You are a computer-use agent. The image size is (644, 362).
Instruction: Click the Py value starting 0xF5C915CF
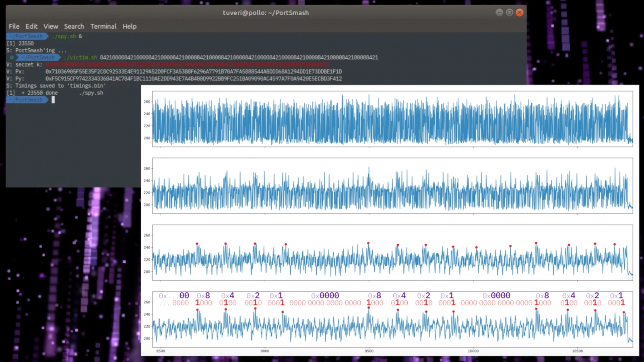[x=194, y=79]
